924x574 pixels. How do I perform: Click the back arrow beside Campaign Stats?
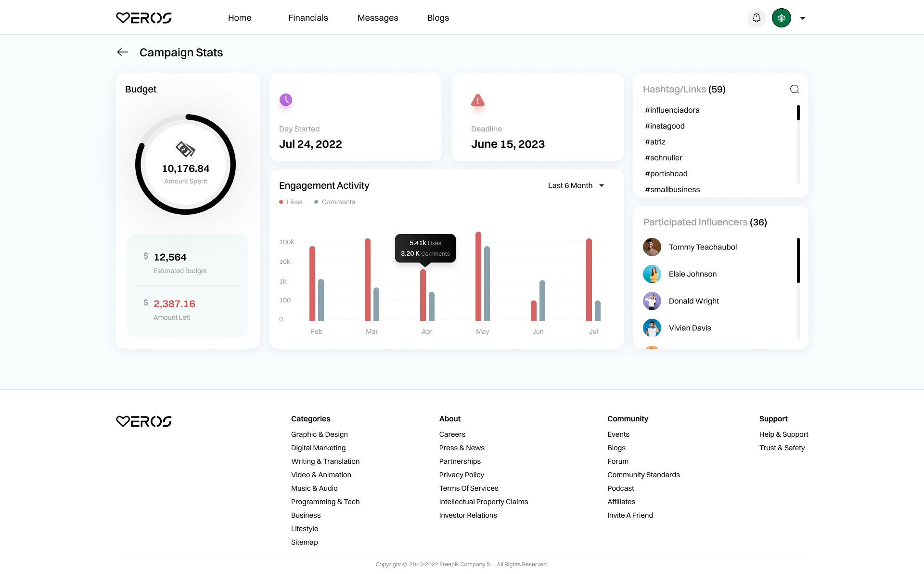pos(123,52)
